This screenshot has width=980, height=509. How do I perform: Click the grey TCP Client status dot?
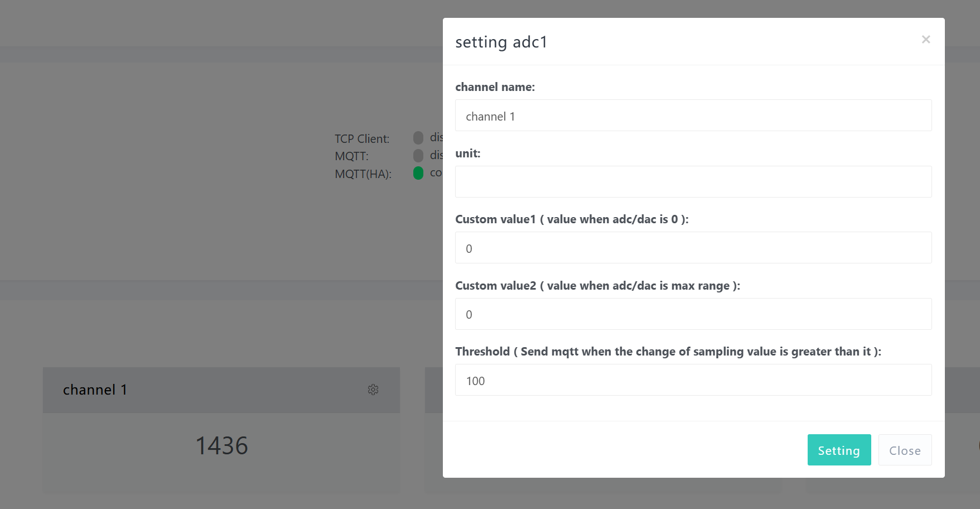[x=418, y=138]
